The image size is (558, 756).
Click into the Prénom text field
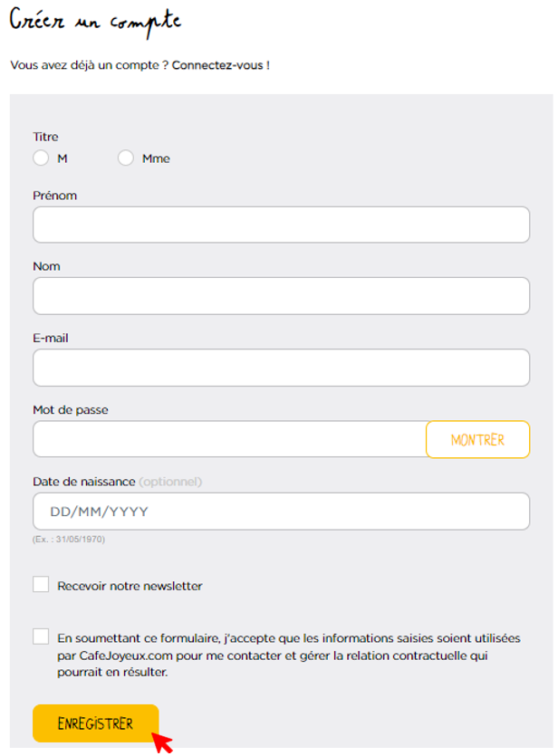[281, 225]
